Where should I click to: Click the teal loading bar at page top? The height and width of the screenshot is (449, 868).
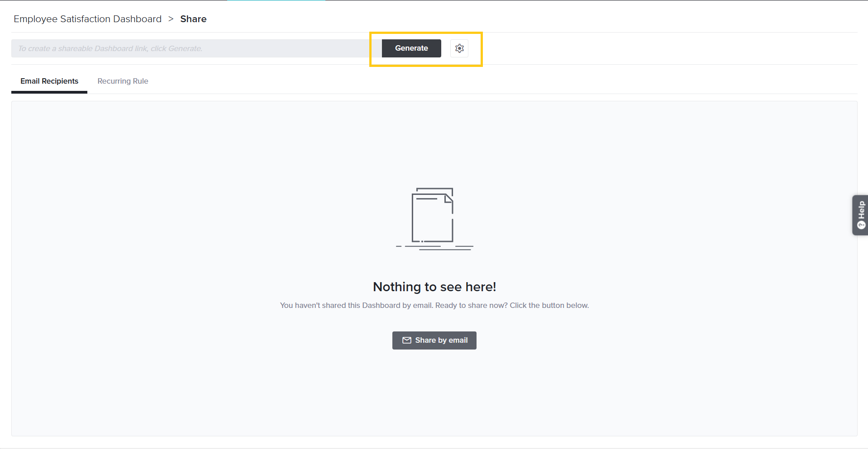(276, 0)
